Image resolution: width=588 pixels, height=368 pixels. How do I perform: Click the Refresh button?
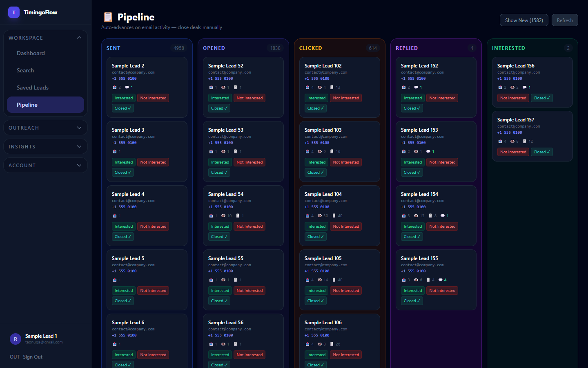pyautogui.click(x=565, y=20)
